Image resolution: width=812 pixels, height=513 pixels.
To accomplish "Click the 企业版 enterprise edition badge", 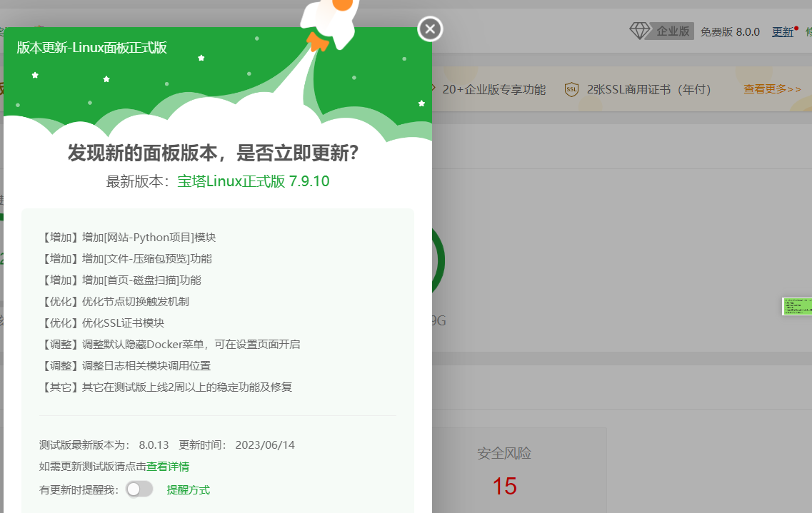I will (673, 31).
